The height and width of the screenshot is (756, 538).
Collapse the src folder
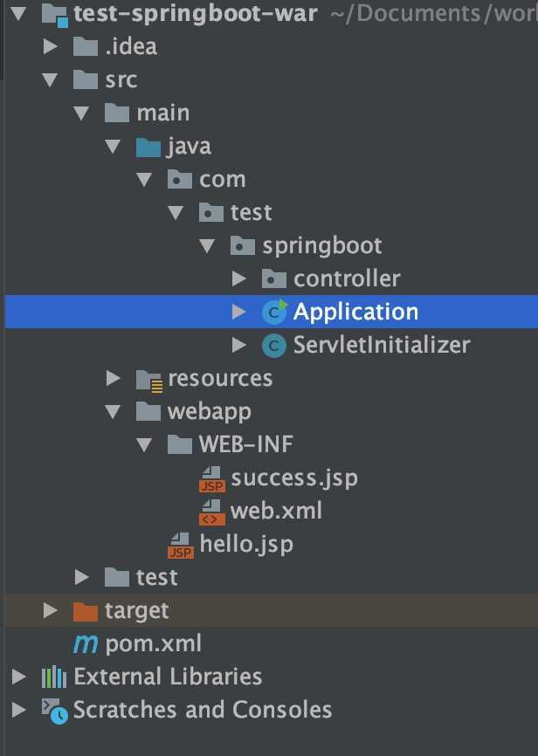tap(50, 80)
